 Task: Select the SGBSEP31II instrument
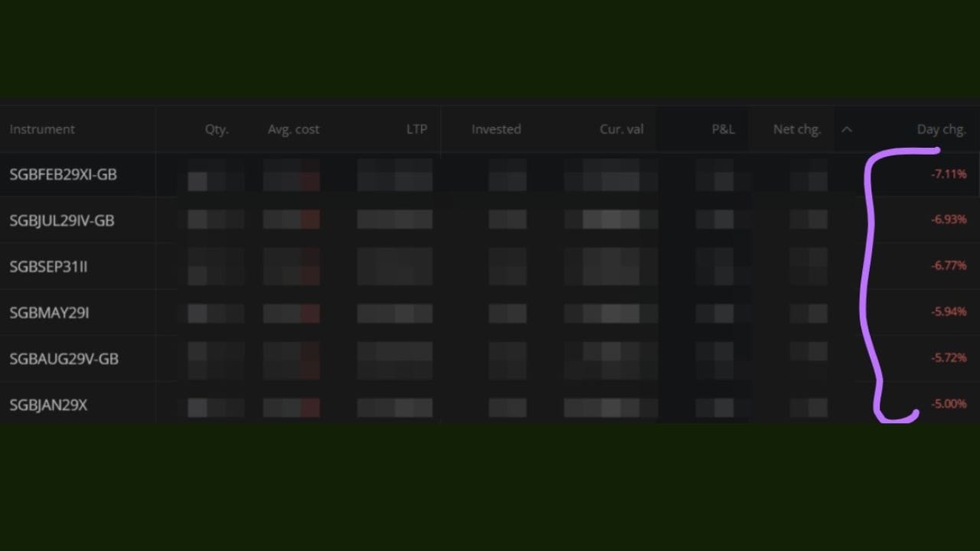pyautogui.click(x=48, y=266)
